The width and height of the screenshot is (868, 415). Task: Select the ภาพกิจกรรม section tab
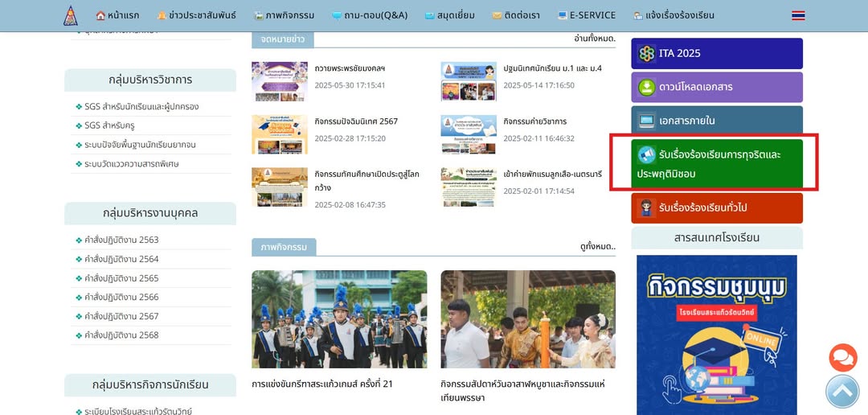(284, 247)
